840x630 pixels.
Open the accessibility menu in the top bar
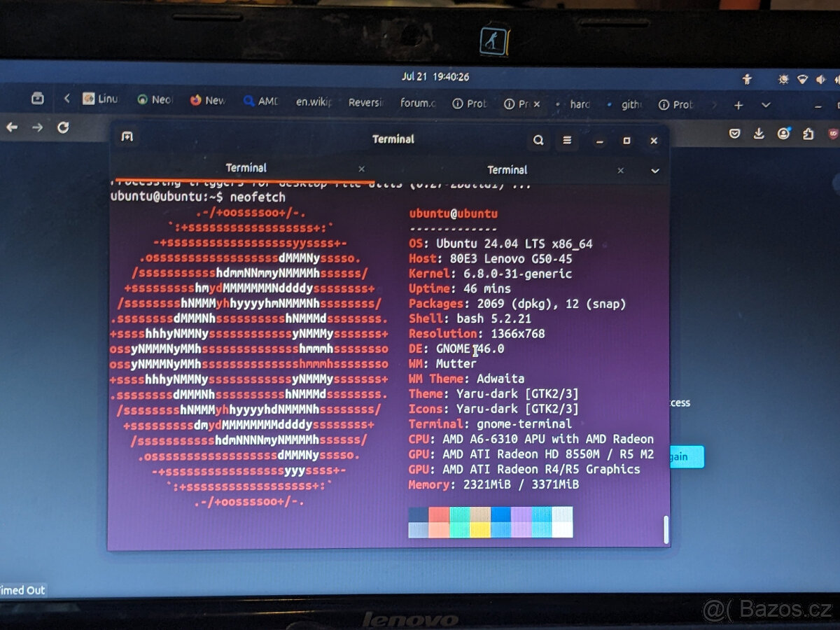(747, 79)
